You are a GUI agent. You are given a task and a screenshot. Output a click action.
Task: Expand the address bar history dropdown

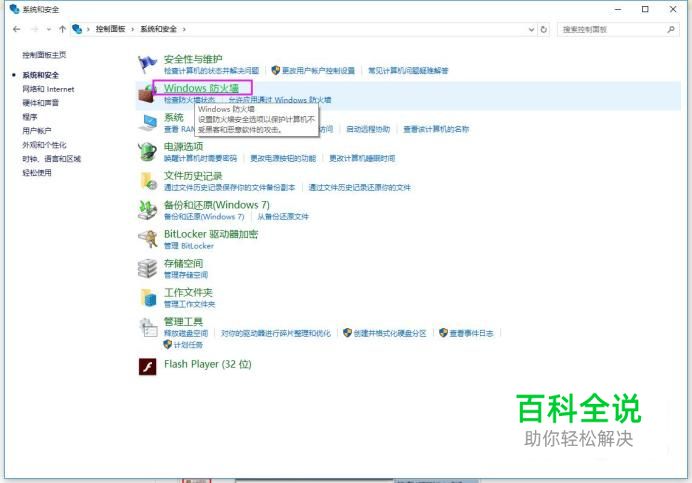[531, 29]
